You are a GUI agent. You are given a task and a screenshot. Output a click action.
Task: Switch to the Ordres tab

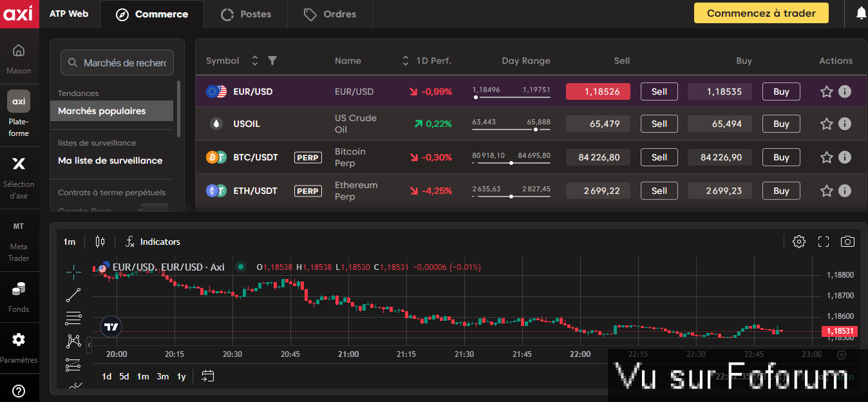(329, 14)
